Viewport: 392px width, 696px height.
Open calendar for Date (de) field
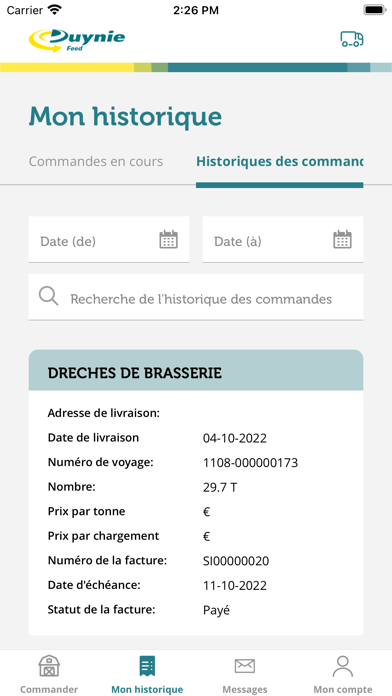click(x=169, y=240)
